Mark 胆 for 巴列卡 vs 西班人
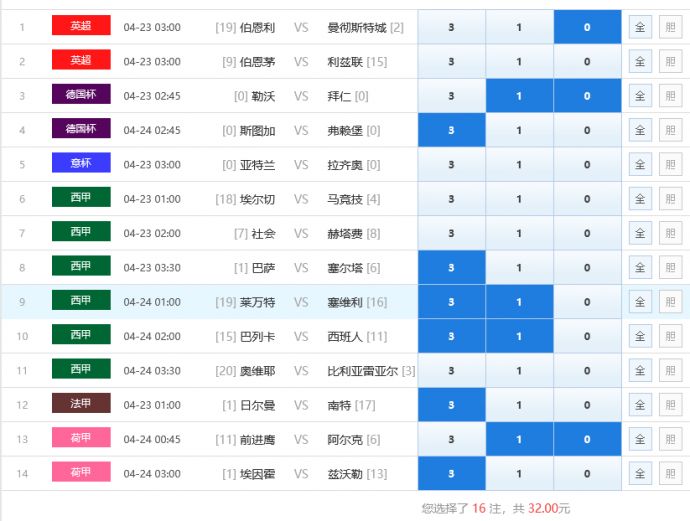Image resolution: width=690 pixels, height=521 pixels. 670,336
